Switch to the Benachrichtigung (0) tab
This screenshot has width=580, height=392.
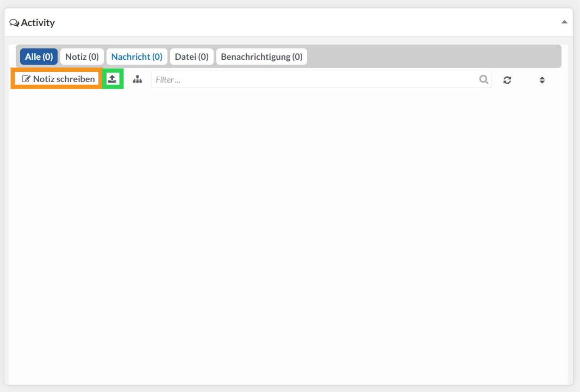(x=261, y=57)
